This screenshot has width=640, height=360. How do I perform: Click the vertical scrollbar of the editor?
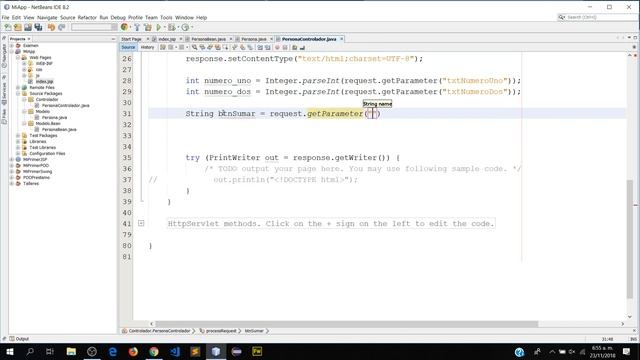pos(630,239)
